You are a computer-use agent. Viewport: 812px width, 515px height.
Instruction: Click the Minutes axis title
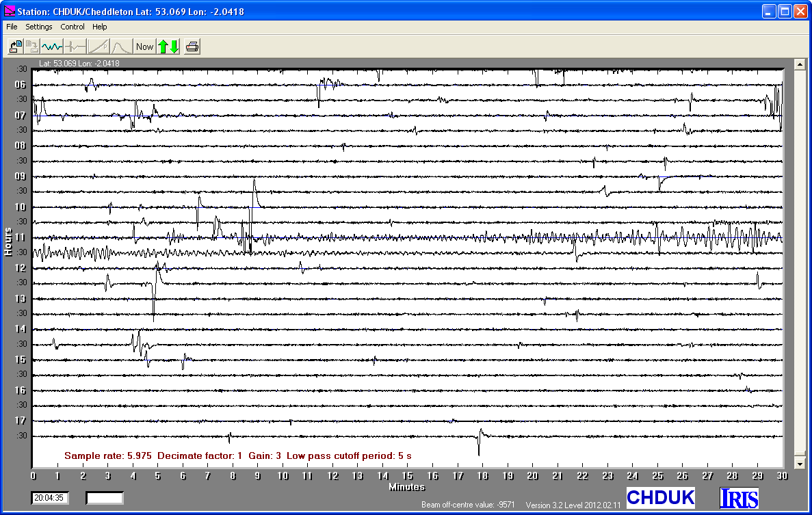(x=406, y=487)
